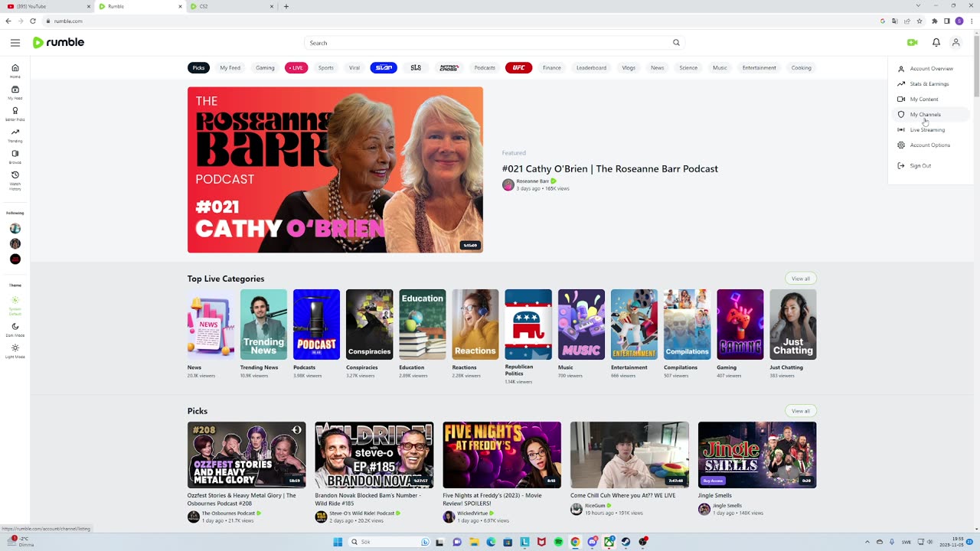Open Account Overview from the account menu
The height and width of the screenshot is (551, 980).
931,69
